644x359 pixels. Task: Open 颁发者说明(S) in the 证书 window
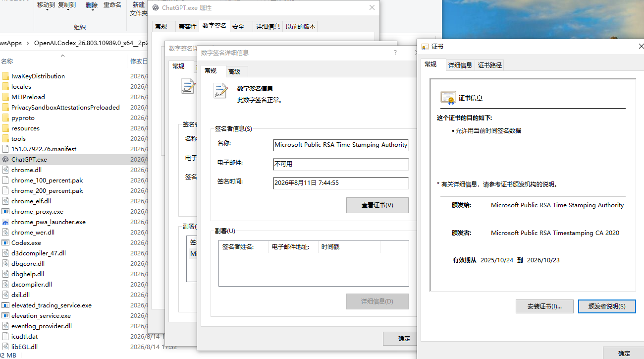(x=607, y=306)
